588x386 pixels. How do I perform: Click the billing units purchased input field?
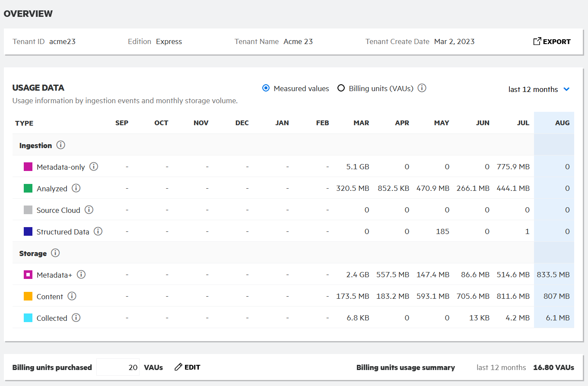point(118,367)
